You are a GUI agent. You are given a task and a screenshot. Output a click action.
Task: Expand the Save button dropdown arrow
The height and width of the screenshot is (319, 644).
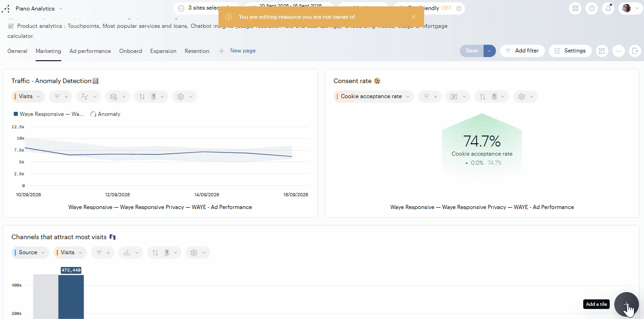tap(490, 51)
